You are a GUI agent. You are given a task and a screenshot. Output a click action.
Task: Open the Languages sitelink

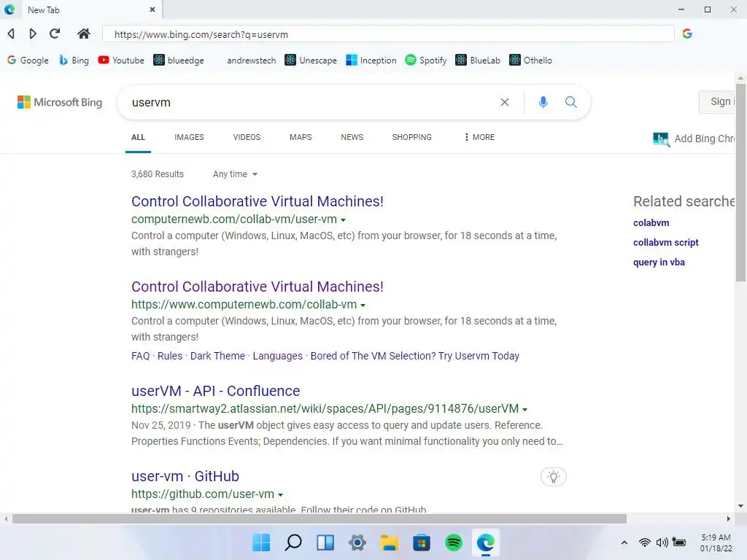tap(278, 356)
